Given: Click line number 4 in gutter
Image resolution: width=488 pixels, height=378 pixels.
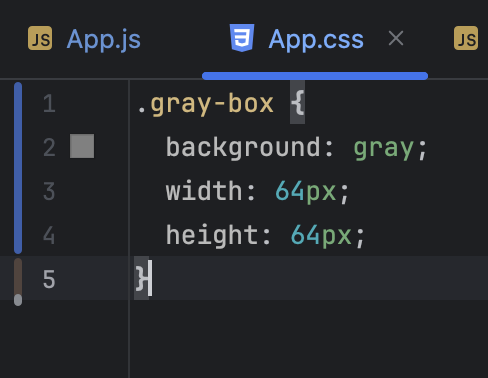Looking at the screenshot, I should [49, 235].
